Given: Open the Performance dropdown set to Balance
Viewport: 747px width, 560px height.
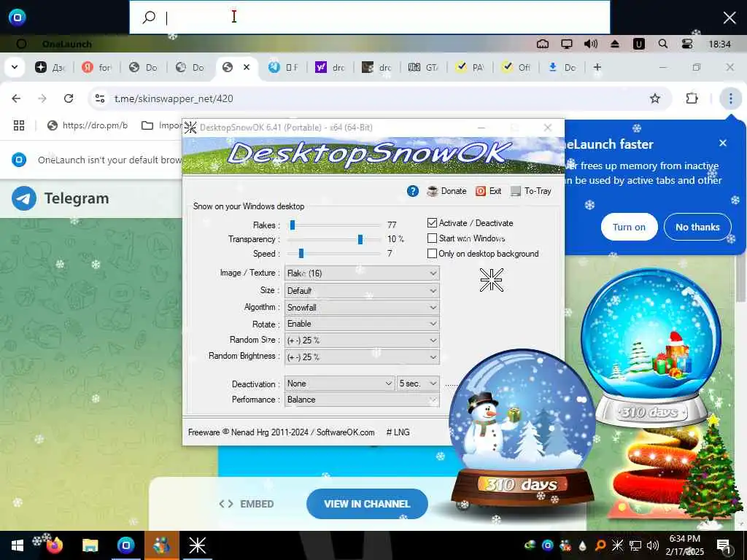Looking at the screenshot, I should pos(362,400).
